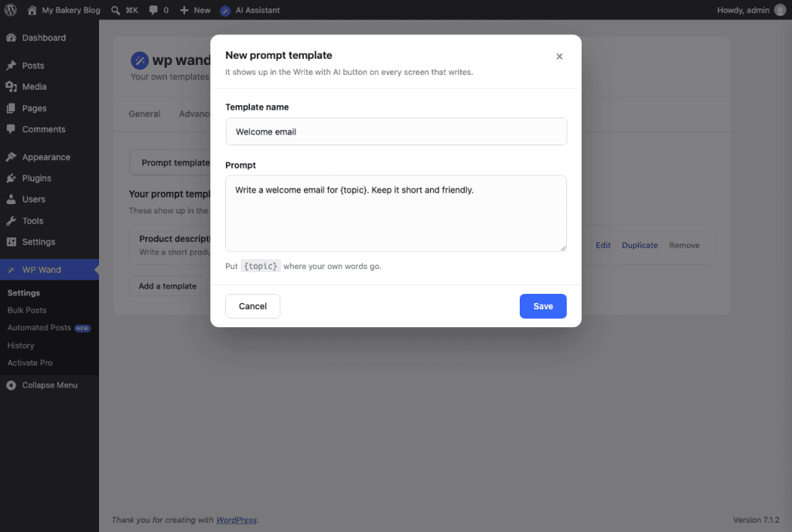
Task: Switch to the General tab
Action: click(x=145, y=114)
